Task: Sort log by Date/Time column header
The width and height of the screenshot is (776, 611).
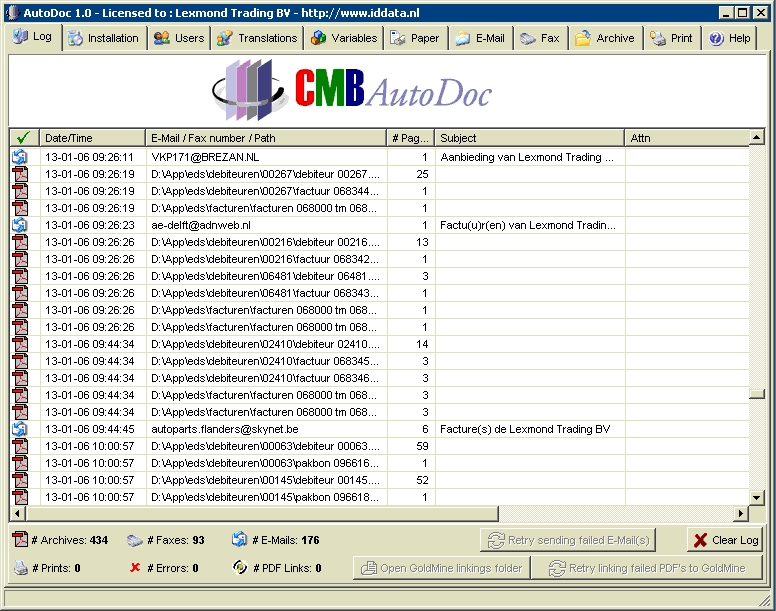Action: (x=93, y=138)
